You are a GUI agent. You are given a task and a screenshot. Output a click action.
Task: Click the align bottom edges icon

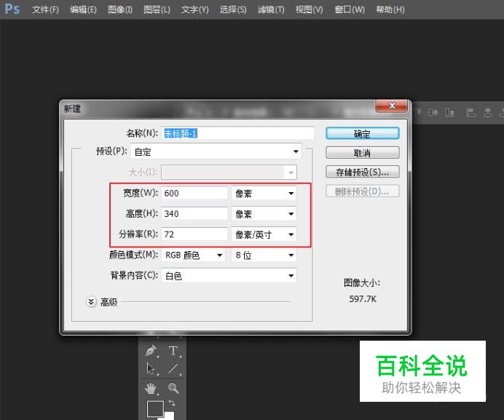click(449, 112)
